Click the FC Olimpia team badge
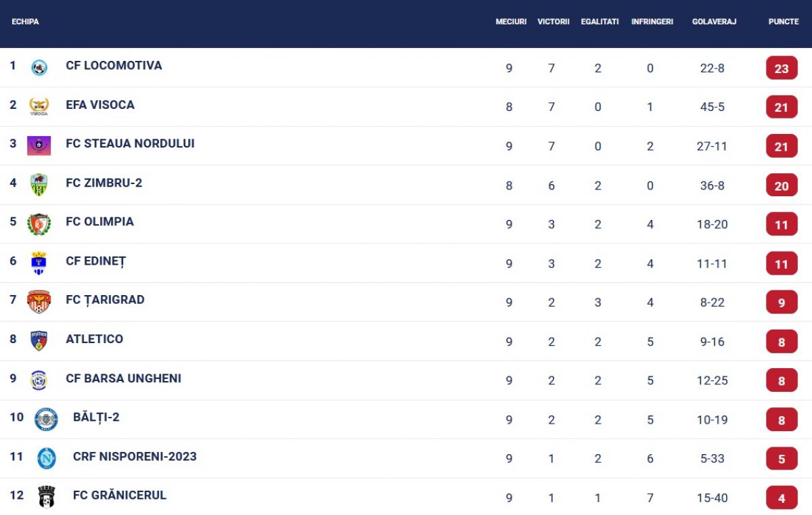812x515 pixels. tap(39, 224)
